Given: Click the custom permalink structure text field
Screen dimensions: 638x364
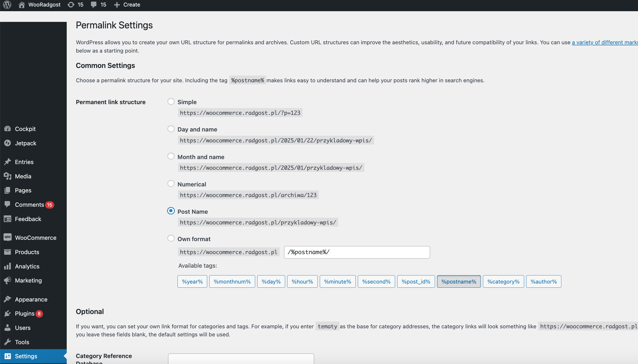Looking at the screenshot, I should pyautogui.click(x=357, y=252).
